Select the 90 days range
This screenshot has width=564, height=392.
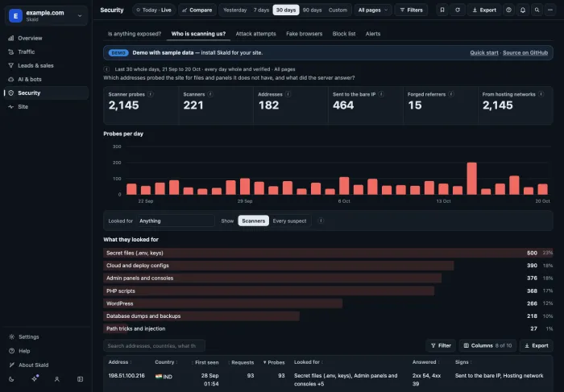(x=312, y=10)
